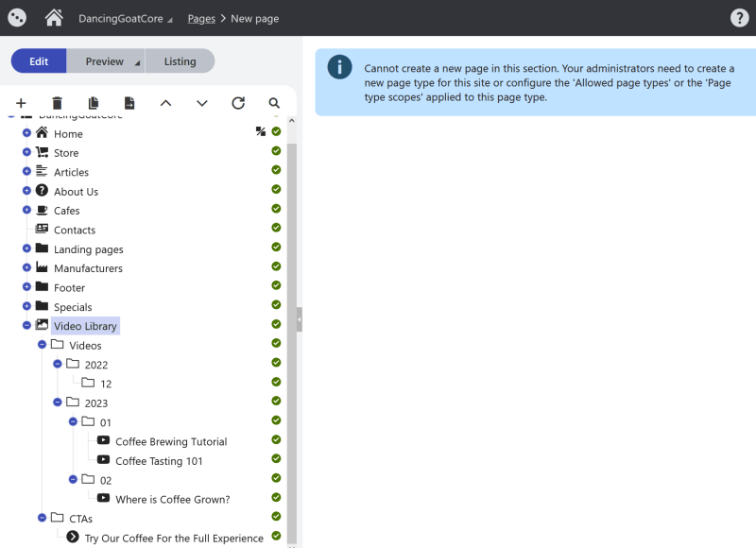756x548 pixels.
Task: Click Home published status checkmark
Action: [276, 131]
